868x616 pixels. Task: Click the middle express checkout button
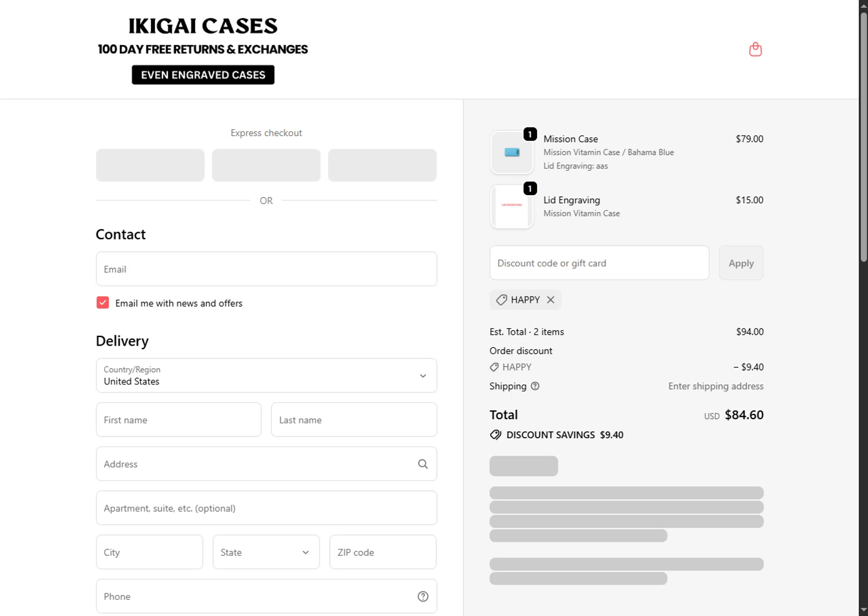point(266,165)
